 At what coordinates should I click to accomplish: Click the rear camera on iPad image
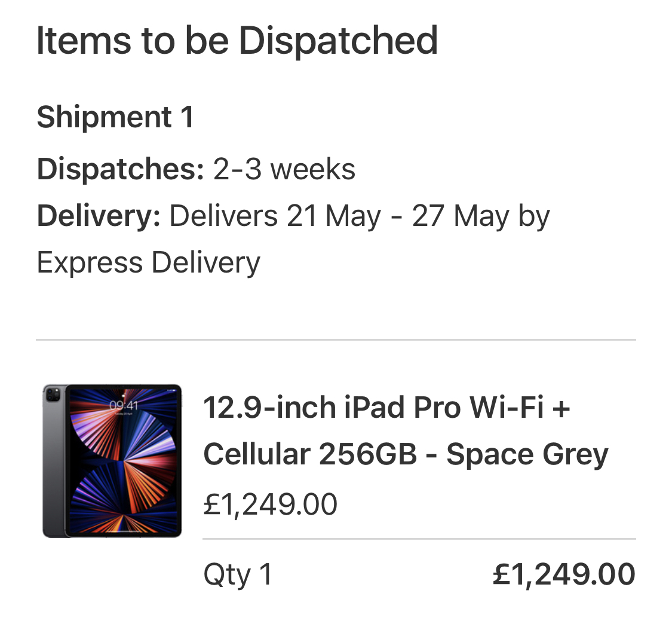(x=54, y=394)
